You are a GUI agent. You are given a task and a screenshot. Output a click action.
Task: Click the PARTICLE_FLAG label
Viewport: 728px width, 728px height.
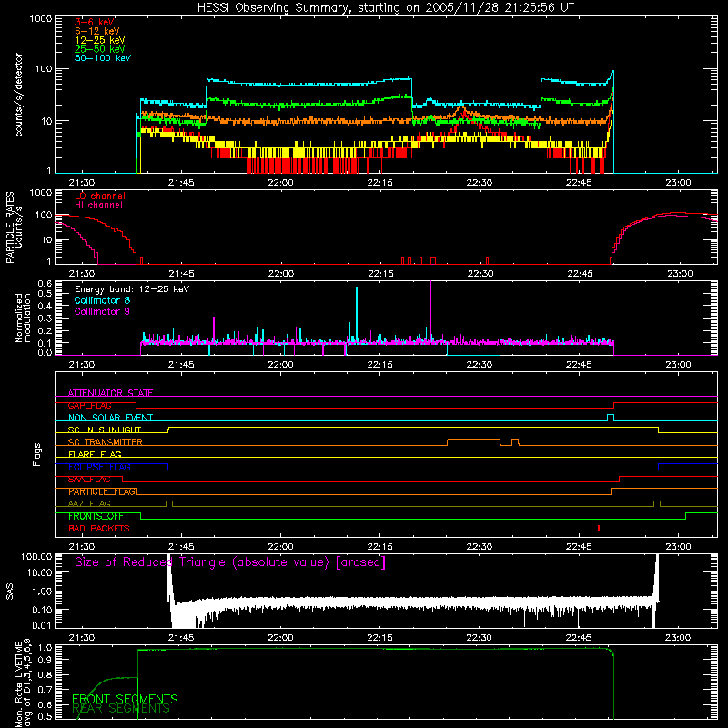(102, 491)
